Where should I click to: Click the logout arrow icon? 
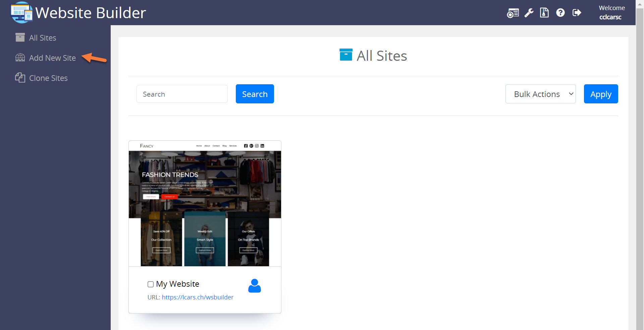[x=577, y=13]
